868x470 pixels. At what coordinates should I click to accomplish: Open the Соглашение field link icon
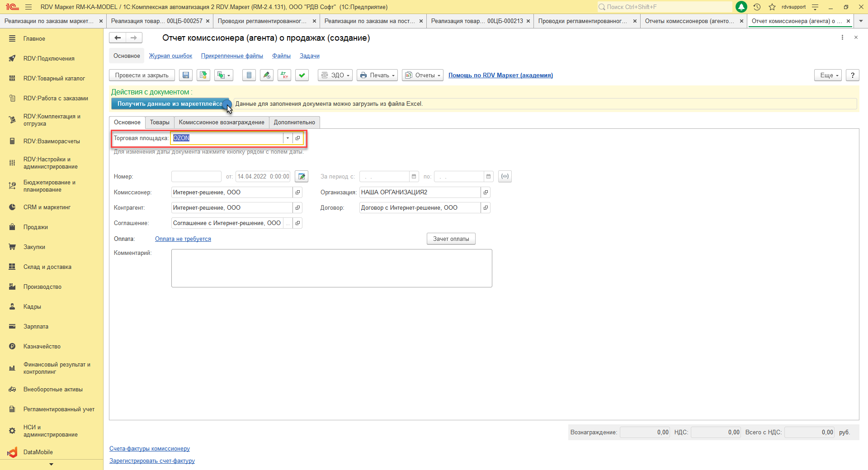(297, 223)
